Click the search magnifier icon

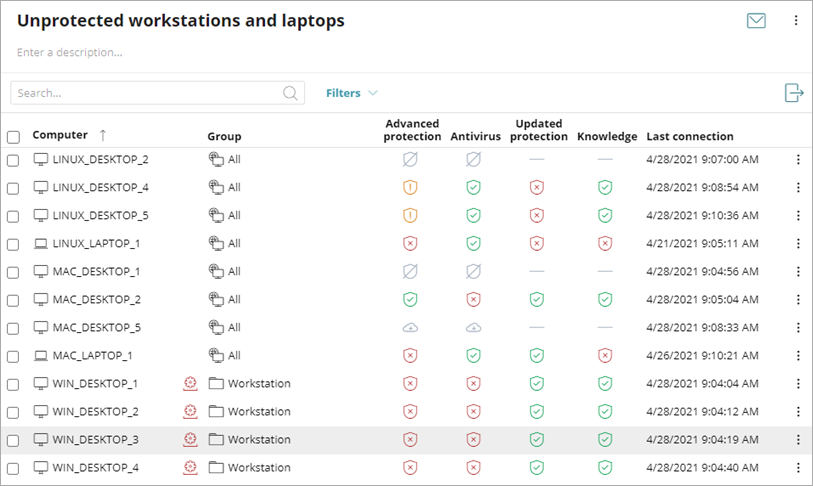[x=291, y=93]
